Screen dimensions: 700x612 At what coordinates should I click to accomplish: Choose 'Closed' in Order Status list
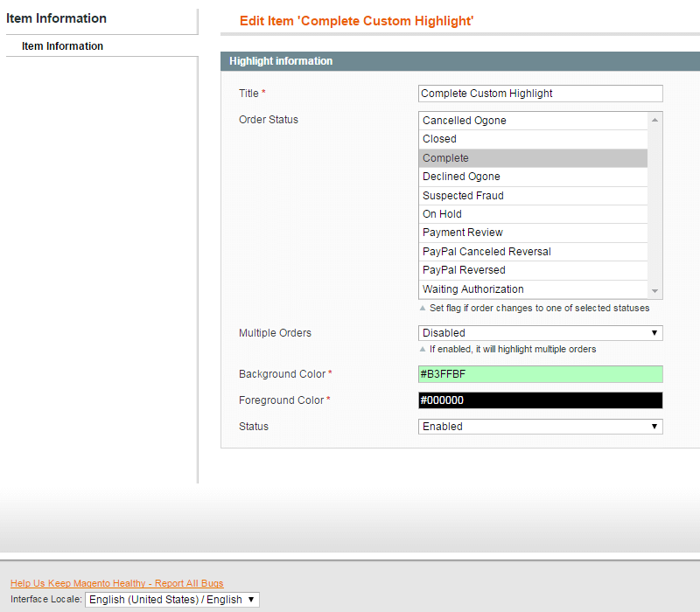[532, 139]
